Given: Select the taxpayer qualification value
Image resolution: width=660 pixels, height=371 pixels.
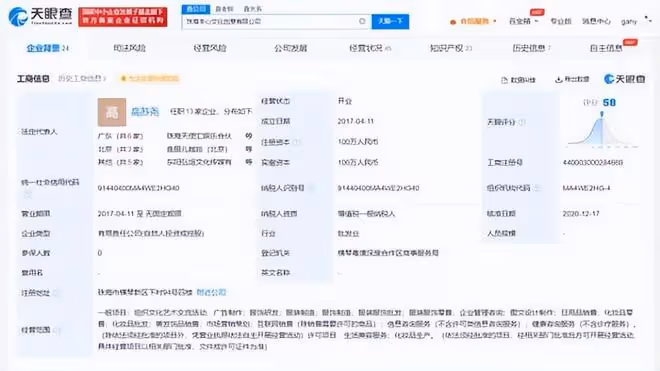Looking at the screenshot, I should coord(366,214).
